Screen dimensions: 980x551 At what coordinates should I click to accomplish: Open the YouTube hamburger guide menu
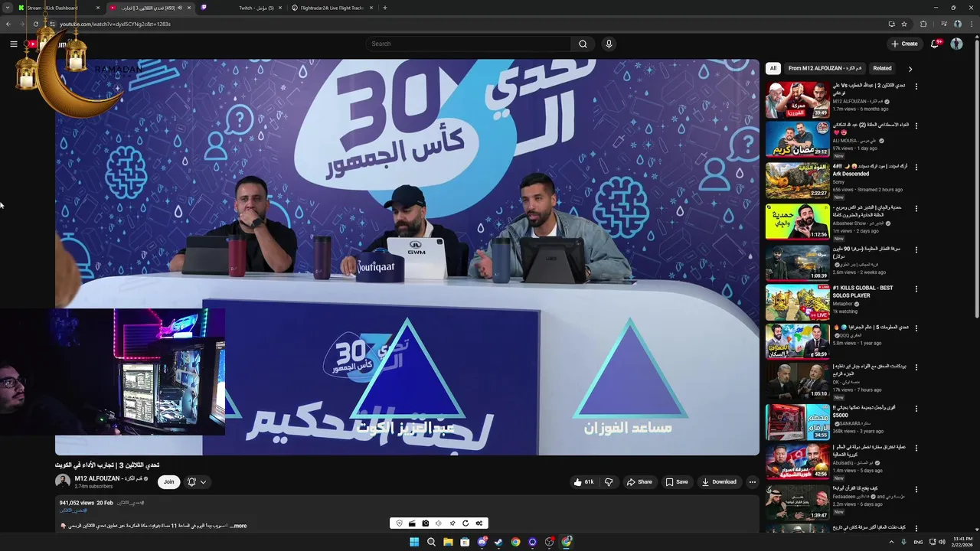(13, 44)
